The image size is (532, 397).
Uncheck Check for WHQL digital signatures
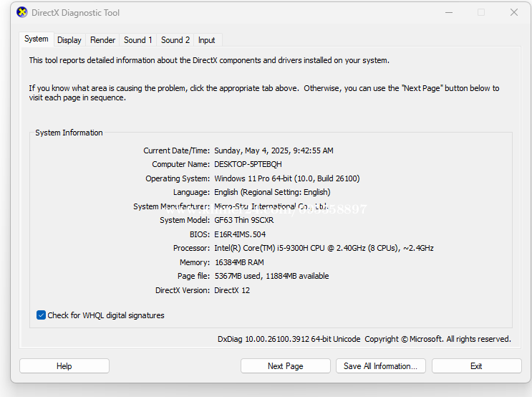point(41,315)
